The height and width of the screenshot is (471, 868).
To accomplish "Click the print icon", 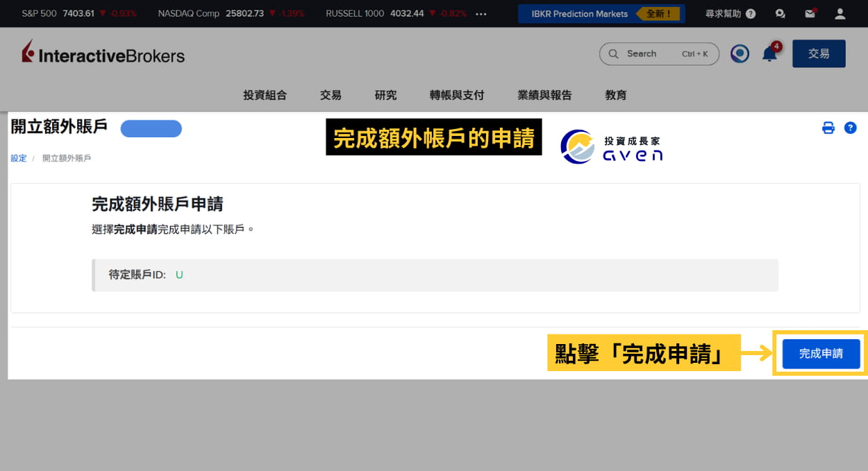I will click(828, 128).
